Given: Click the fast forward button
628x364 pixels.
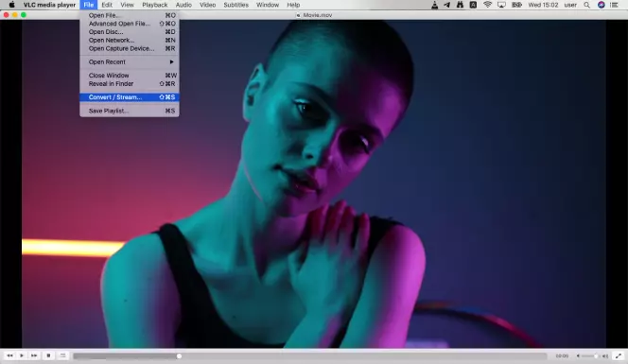Looking at the screenshot, I should 34,355.
